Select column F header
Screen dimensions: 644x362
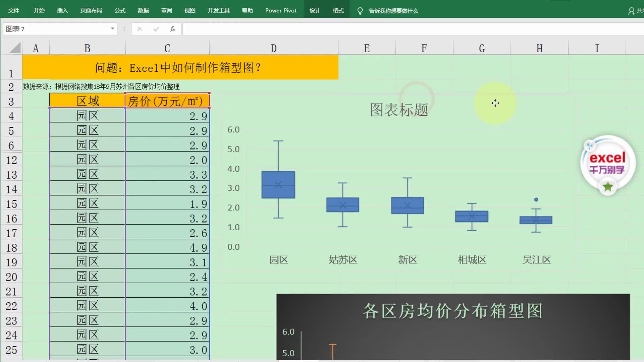[x=424, y=48]
